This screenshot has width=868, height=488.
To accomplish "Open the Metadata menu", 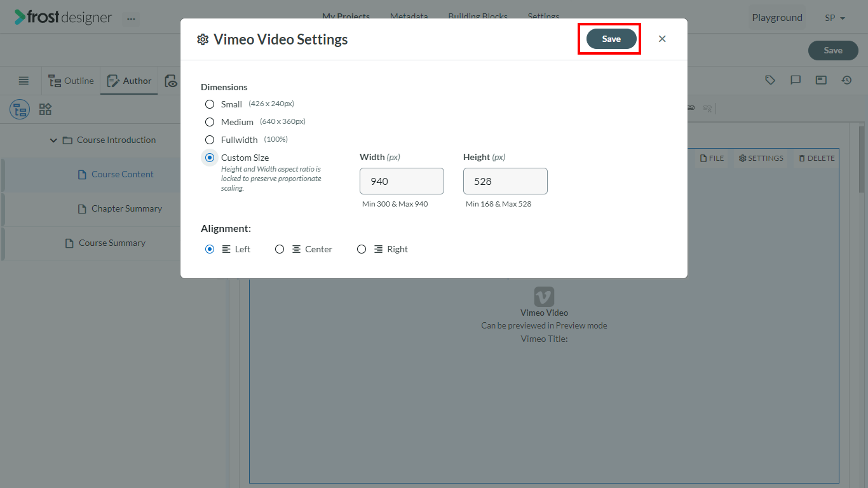I will point(409,17).
